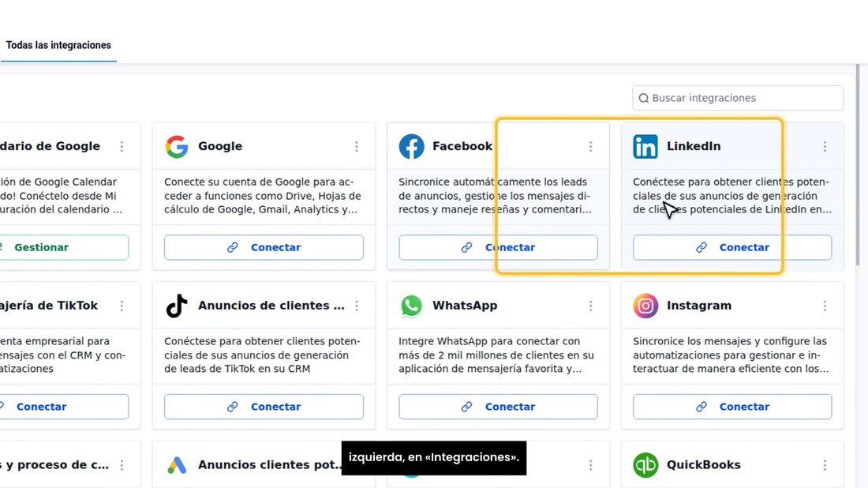Open three-dot menu on QuickBooks card
868x488 pixels.
[825, 465]
